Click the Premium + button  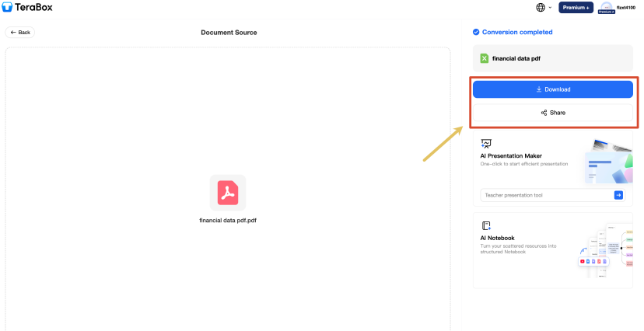pos(576,8)
